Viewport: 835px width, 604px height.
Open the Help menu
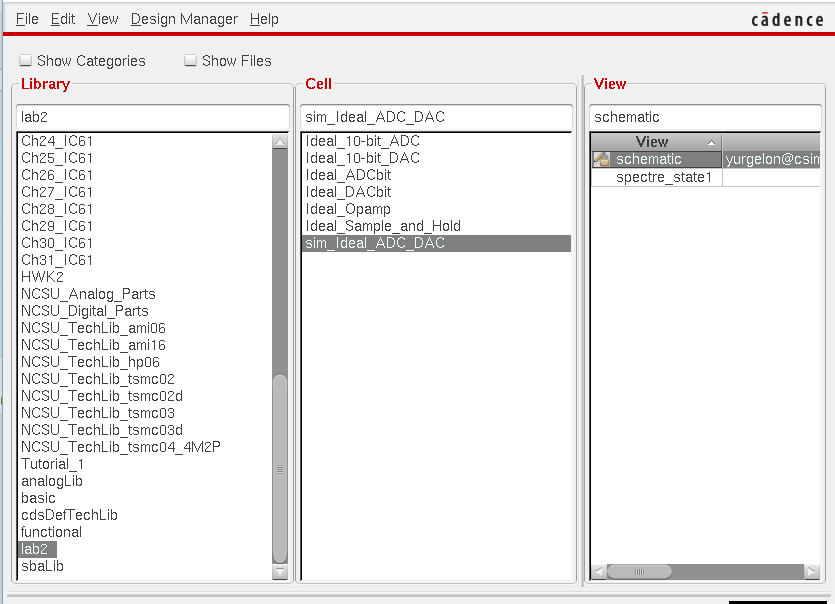(x=264, y=19)
